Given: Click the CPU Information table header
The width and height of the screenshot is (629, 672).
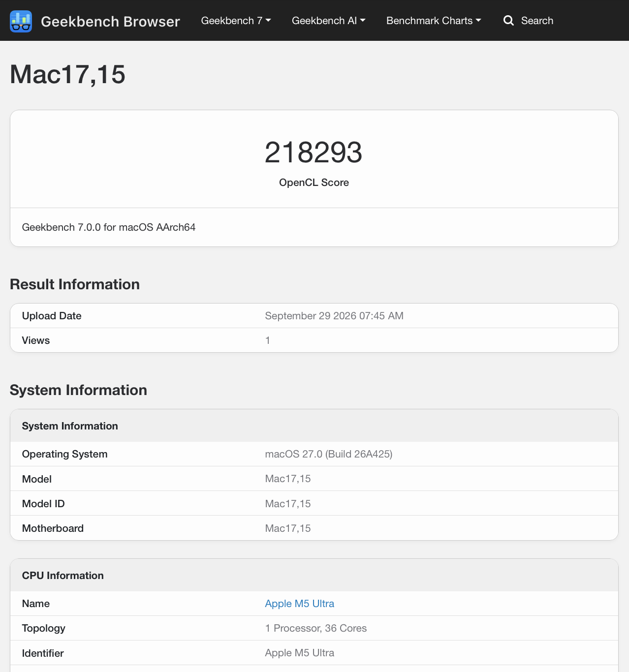Looking at the screenshot, I should point(63,576).
